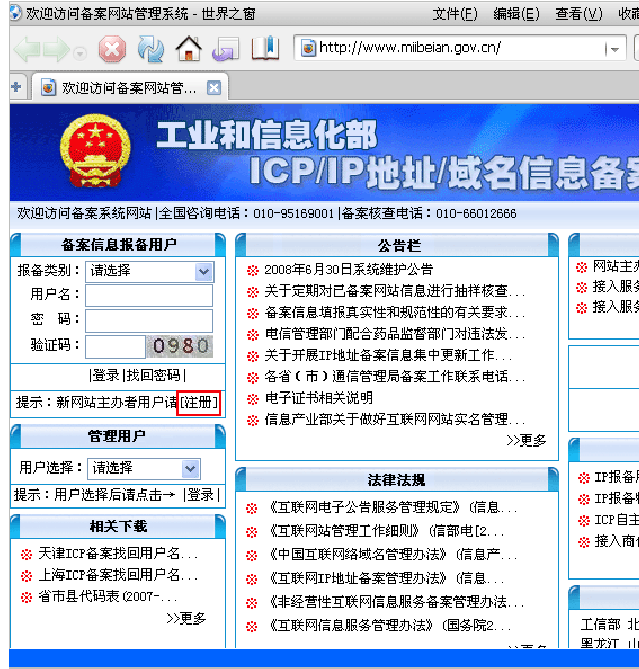Click the 注册 registration link
Image resolution: width=639 pixels, height=669 pixels.
198,402
